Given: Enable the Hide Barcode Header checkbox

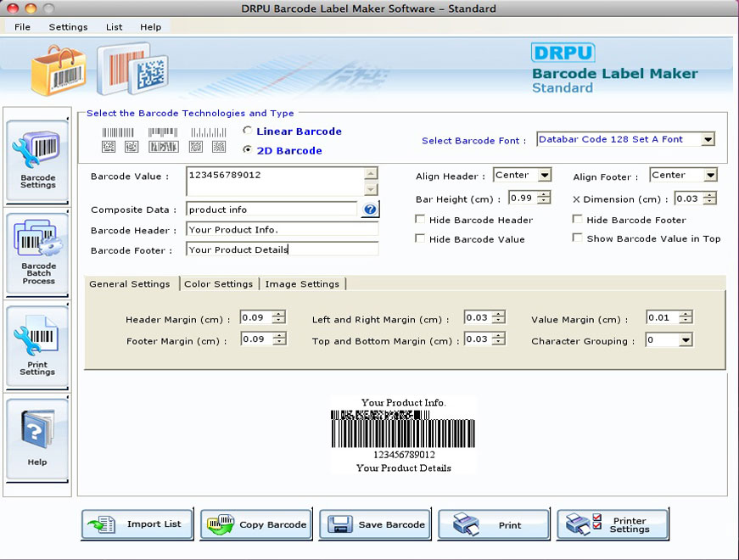Looking at the screenshot, I should pos(420,220).
